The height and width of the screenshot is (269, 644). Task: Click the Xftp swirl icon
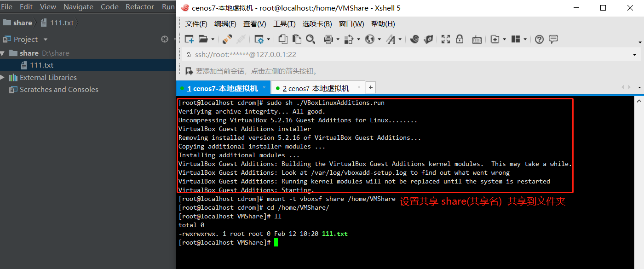[414, 39]
